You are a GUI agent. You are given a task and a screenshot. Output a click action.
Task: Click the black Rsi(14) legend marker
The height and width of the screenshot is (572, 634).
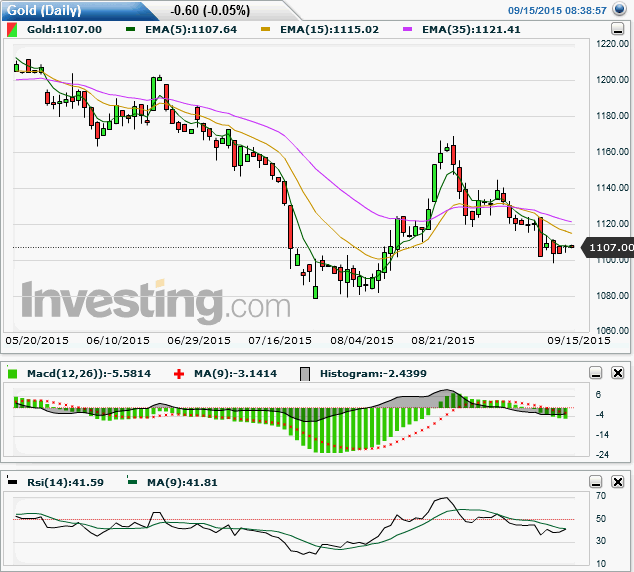click(13, 481)
